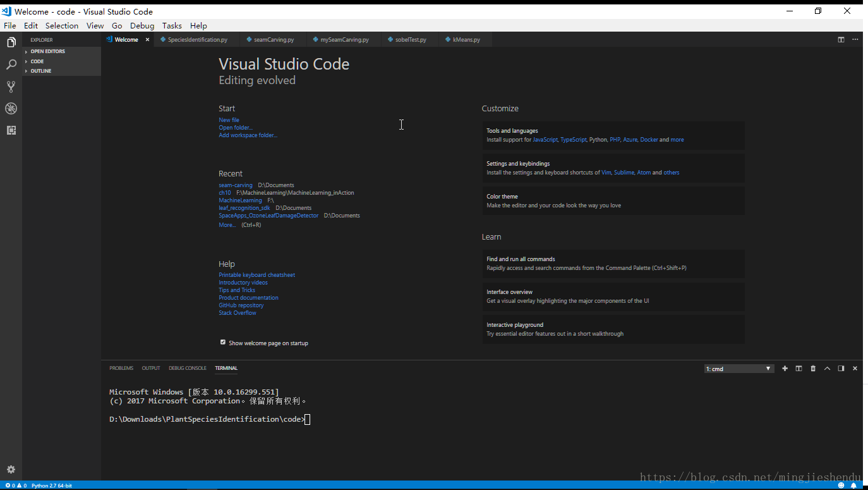Open the View menu

coord(95,25)
